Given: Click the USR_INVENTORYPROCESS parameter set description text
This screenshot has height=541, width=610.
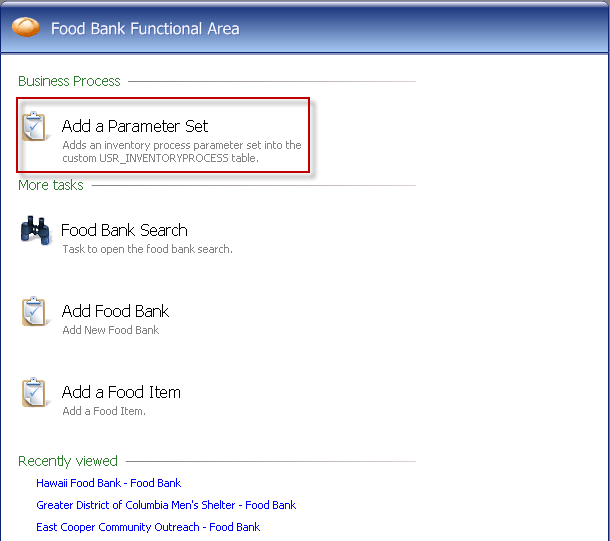Looking at the screenshot, I should point(181,152).
